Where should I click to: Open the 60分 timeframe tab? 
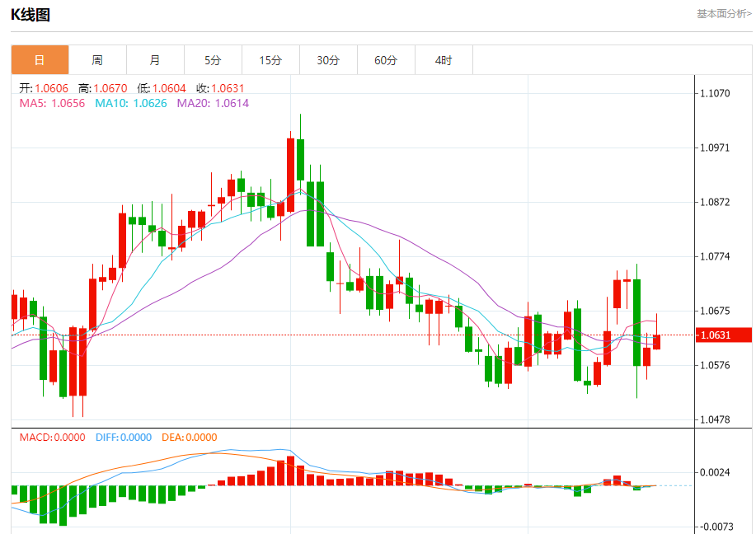[386, 60]
